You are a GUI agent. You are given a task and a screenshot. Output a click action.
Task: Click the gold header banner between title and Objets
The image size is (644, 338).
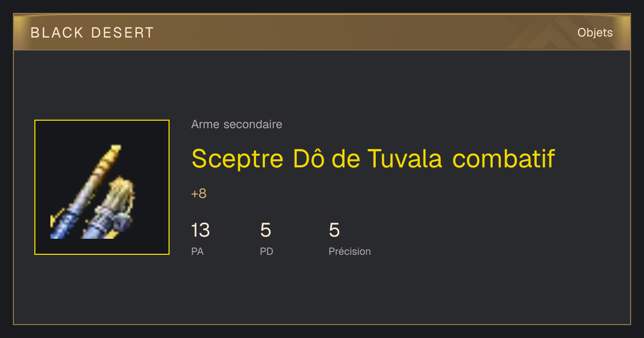365,33
